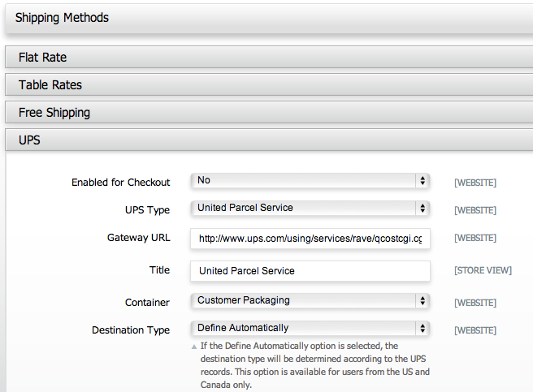Expand the Free Shipping section
This screenshot has width=533, height=392.
[269, 113]
